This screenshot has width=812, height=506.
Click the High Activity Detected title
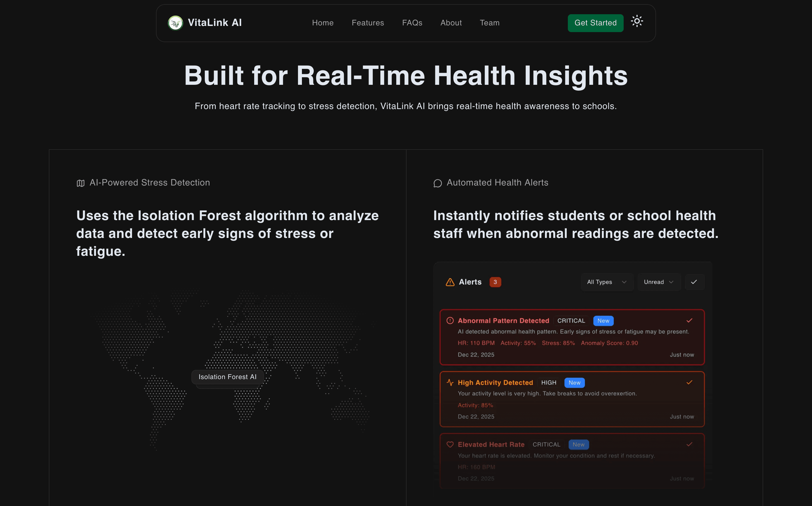(x=495, y=382)
